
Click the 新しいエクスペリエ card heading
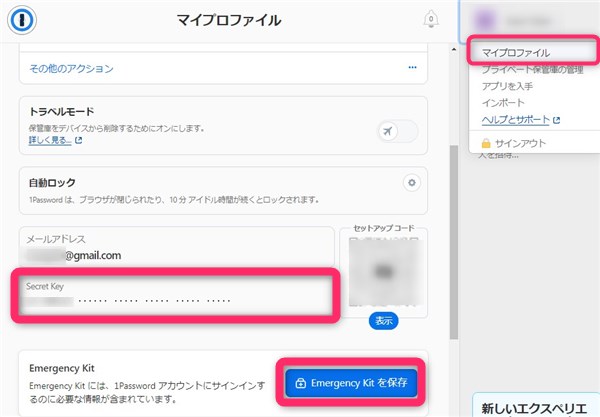click(534, 409)
